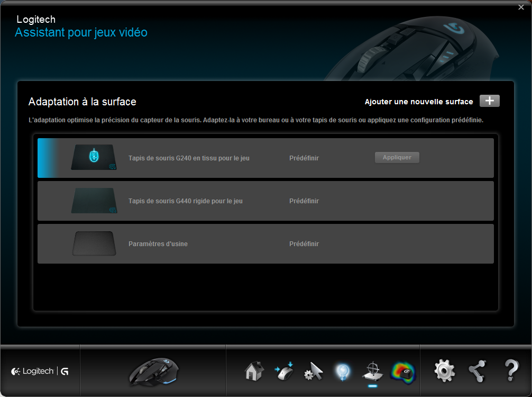Click the Logitech G logo
The image size is (532, 397).
(x=40, y=371)
